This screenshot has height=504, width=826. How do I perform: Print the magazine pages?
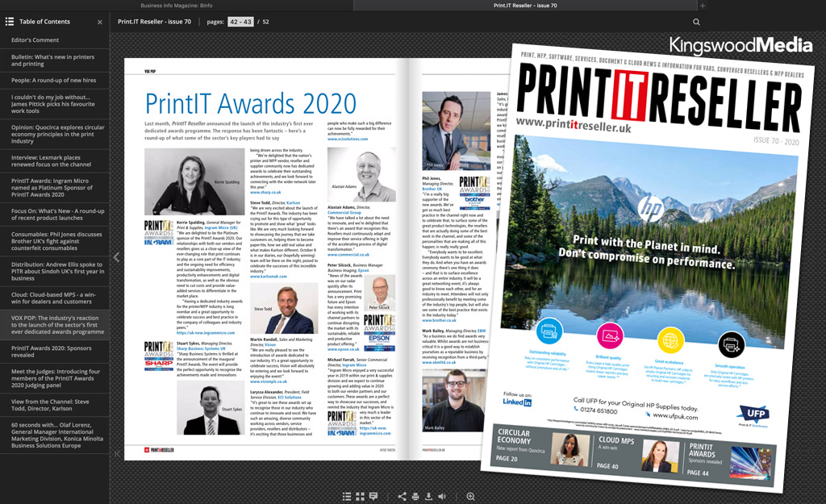pyautogui.click(x=415, y=497)
